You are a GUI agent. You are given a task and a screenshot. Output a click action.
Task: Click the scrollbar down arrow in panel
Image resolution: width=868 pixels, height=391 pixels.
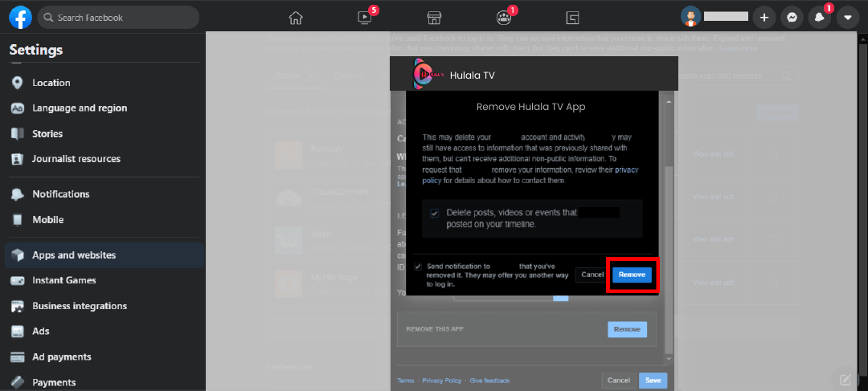(x=669, y=359)
